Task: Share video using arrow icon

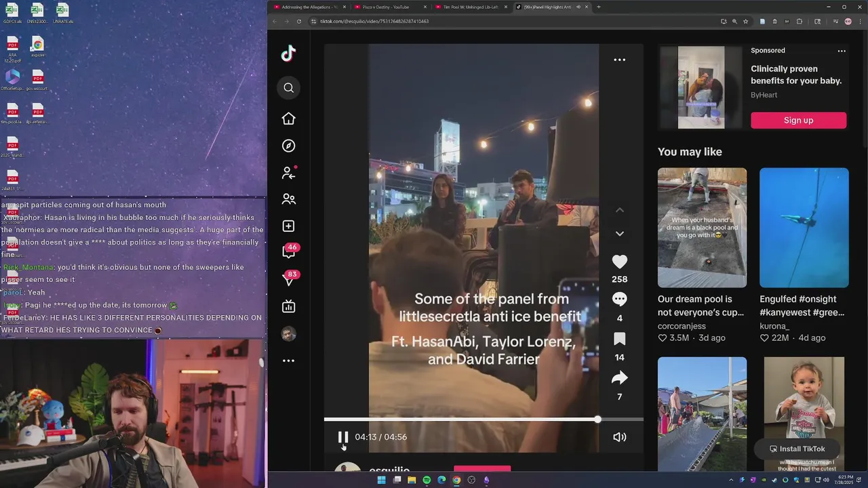Action: [620, 378]
